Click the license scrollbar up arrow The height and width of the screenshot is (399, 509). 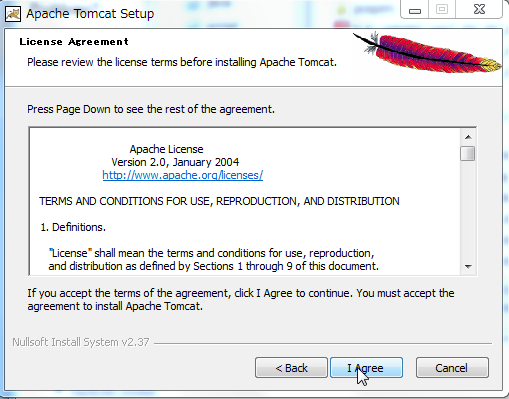click(x=468, y=137)
